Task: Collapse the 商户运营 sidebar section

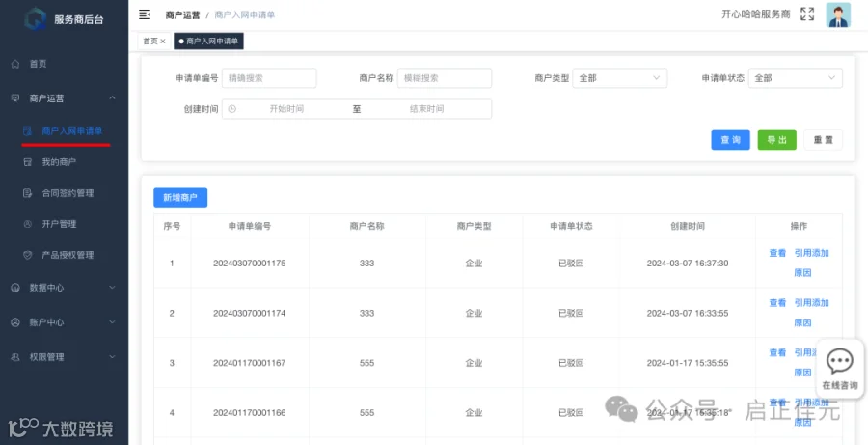Action: (x=65, y=98)
